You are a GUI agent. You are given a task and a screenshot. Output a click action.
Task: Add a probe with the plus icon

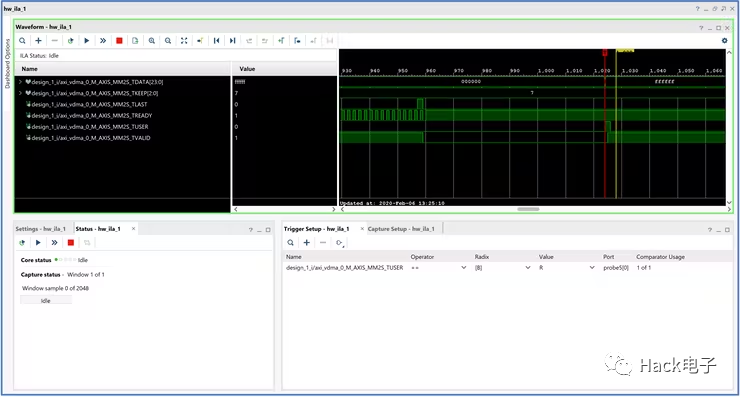38,41
